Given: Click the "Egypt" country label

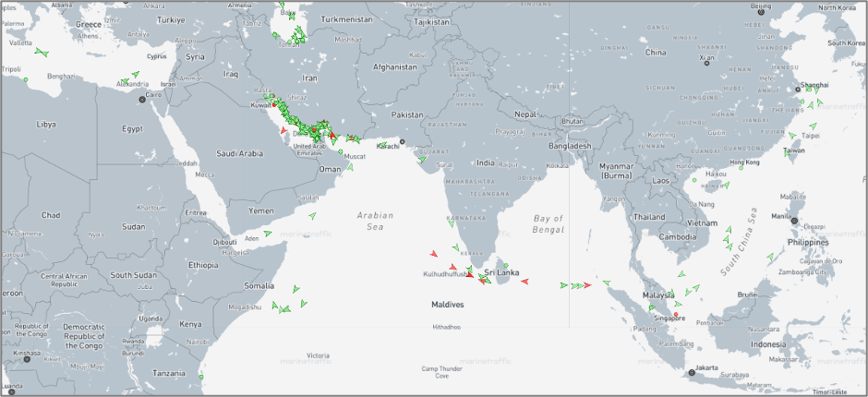Looking at the screenshot, I should (132, 128).
